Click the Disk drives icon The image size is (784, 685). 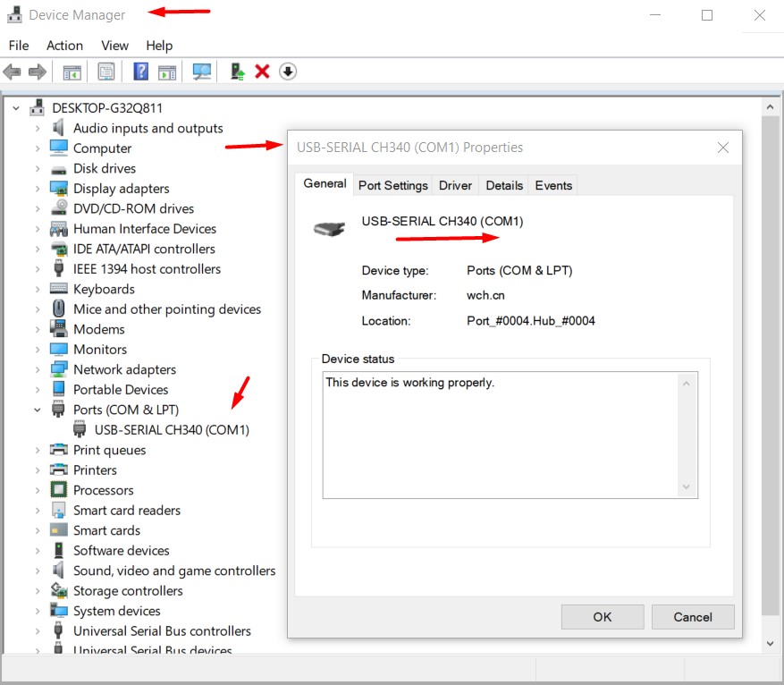coord(58,170)
